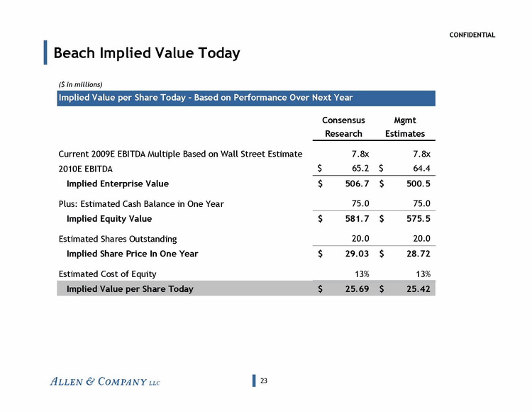This screenshot has height=411, width=532.
Task: Click the page number 23
Action: pyautogui.click(x=265, y=381)
